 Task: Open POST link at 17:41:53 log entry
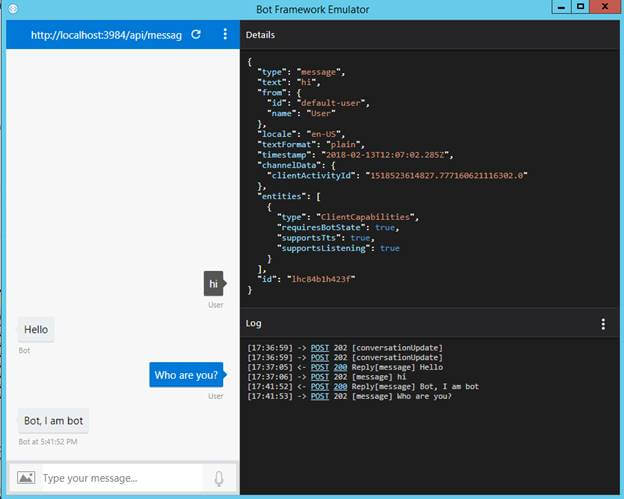pos(320,396)
